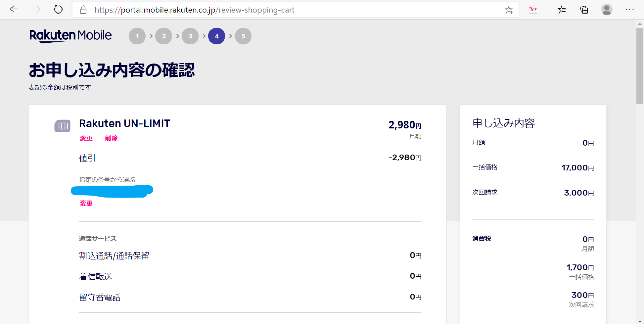Click the lock site-info icon
Viewport: 644px width, 324px height.
click(83, 10)
